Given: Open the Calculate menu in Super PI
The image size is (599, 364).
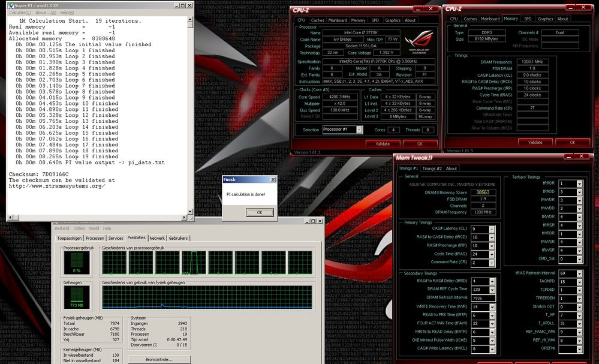Looking at the screenshot, I should (x=20, y=13).
